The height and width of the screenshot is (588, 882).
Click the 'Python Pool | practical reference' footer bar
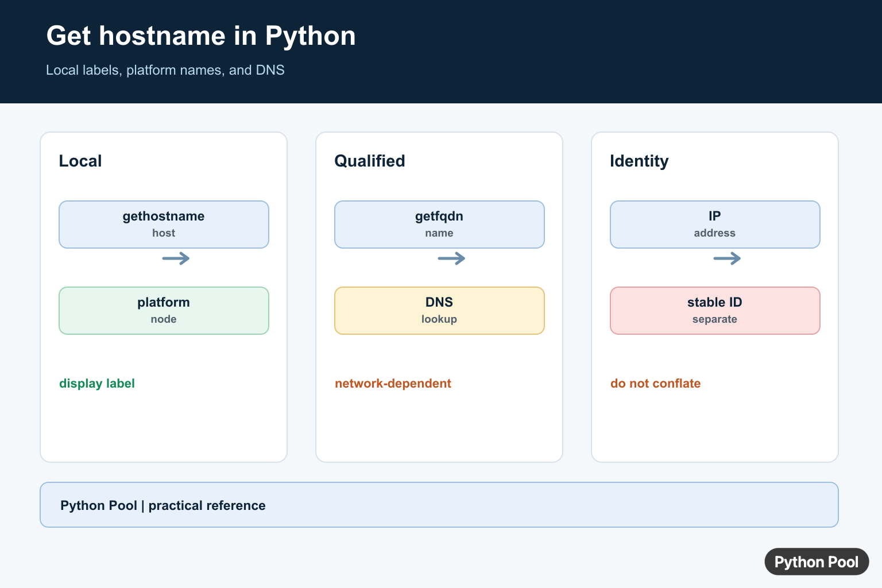point(439,505)
